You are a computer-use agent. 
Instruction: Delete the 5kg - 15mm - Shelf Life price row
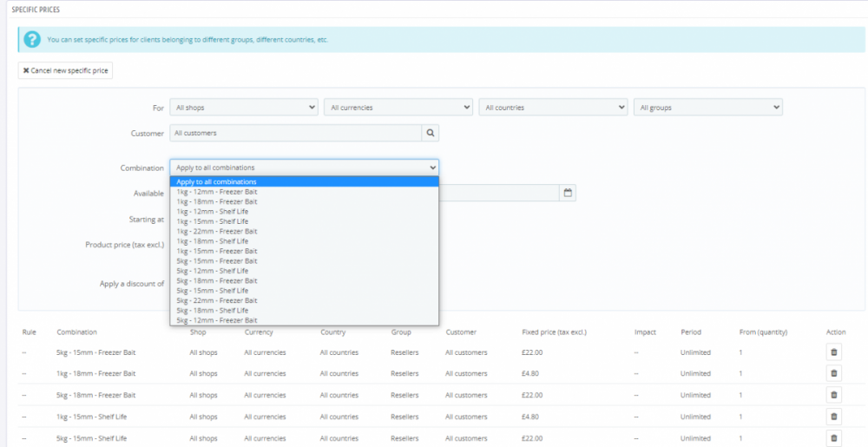pyautogui.click(x=834, y=438)
